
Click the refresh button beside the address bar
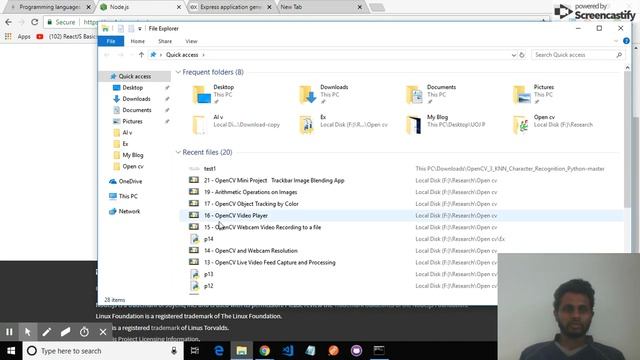pyautogui.click(x=522, y=55)
